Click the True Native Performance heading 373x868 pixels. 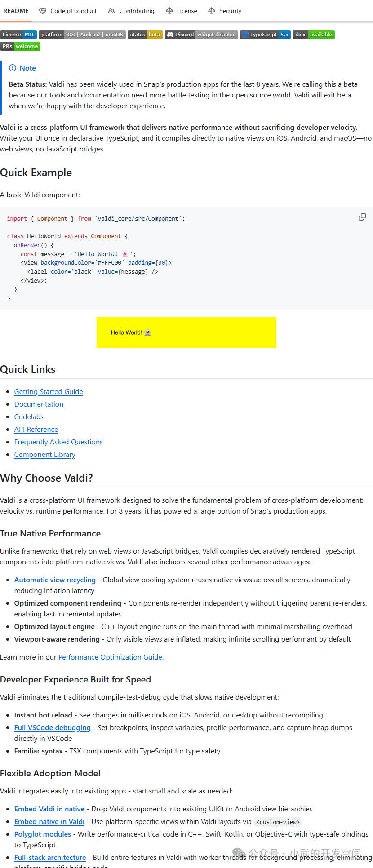click(x=50, y=534)
